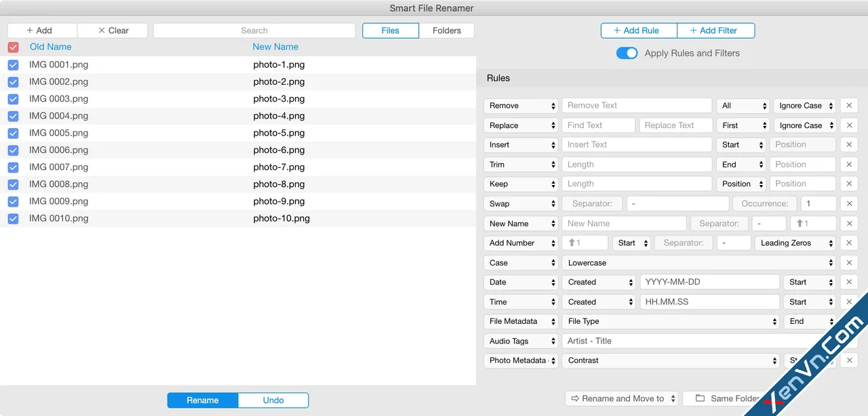Open Ignore Case dropdown in Remove row
This screenshot has height=416, width=868.
coord(804,106)
